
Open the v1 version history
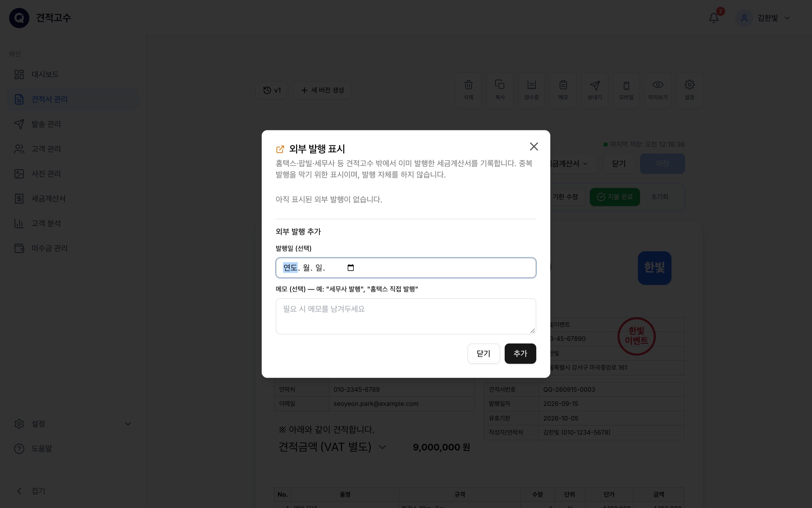pos(272,90)
